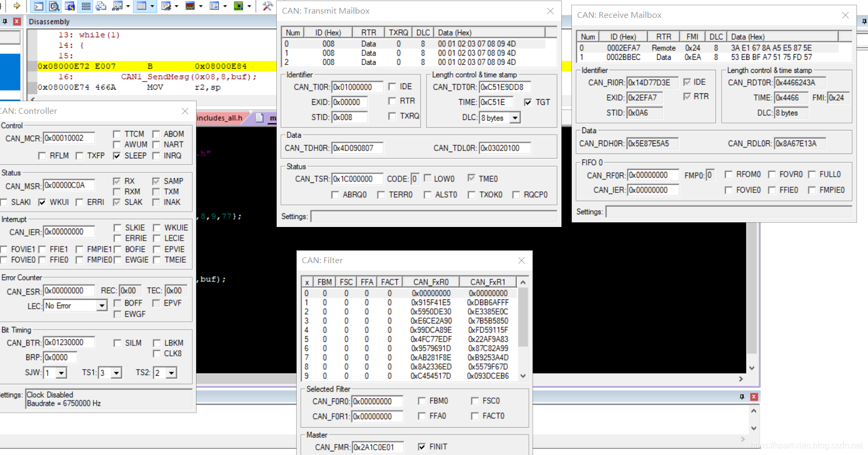The height and width of the screenshot is (455, 868).
Task: Open the Watch Windows toolbar icon
Action: [x=117, y=6]
